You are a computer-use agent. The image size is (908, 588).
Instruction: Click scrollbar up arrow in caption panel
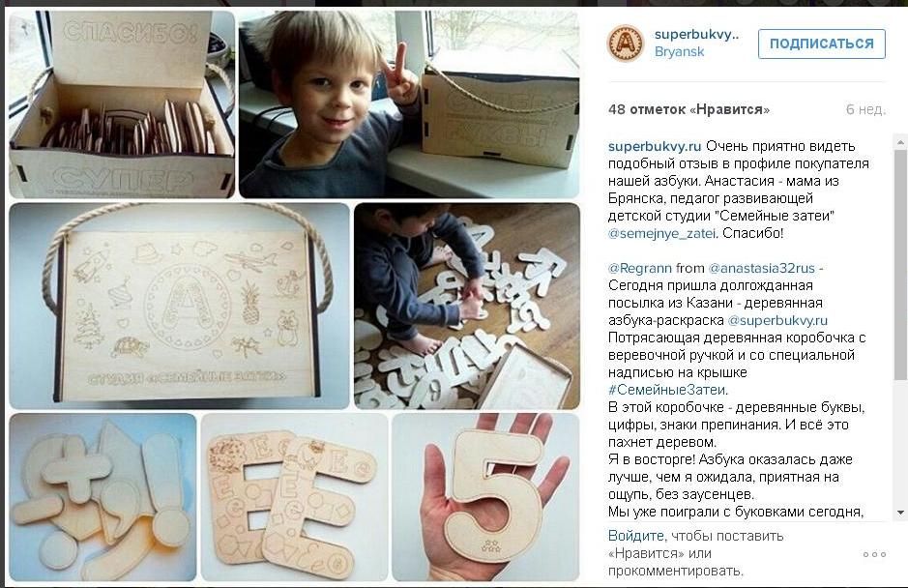(x=900, y=142)
